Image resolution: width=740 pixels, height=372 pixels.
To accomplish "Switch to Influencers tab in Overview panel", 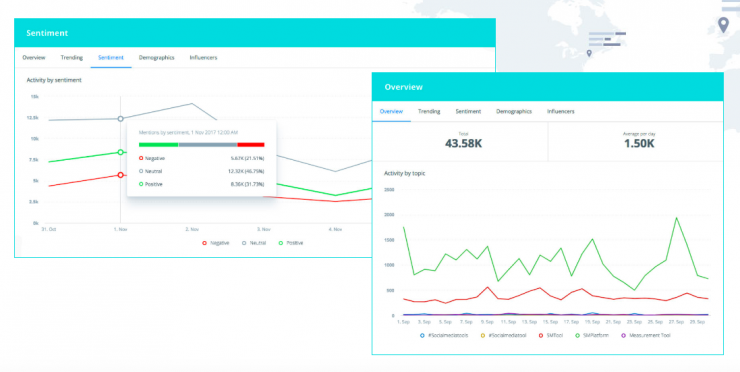I will (561, 111).
